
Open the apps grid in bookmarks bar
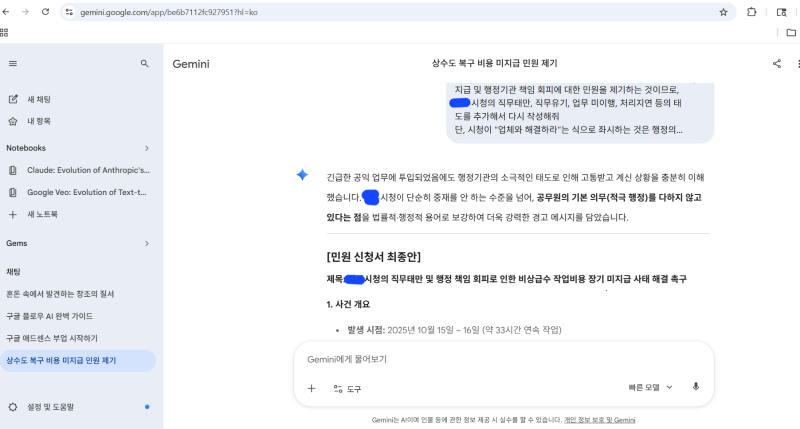coord(4,33)
